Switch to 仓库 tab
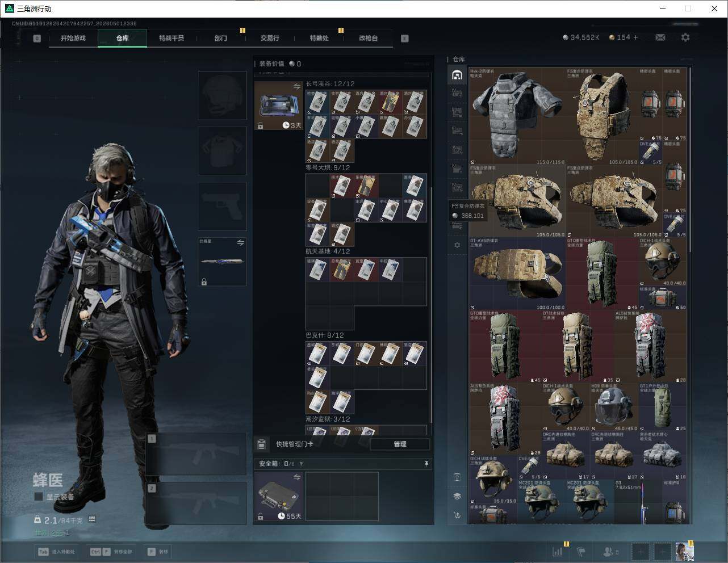The height and width of the screenshot is (563, 728). click(123, 38)
